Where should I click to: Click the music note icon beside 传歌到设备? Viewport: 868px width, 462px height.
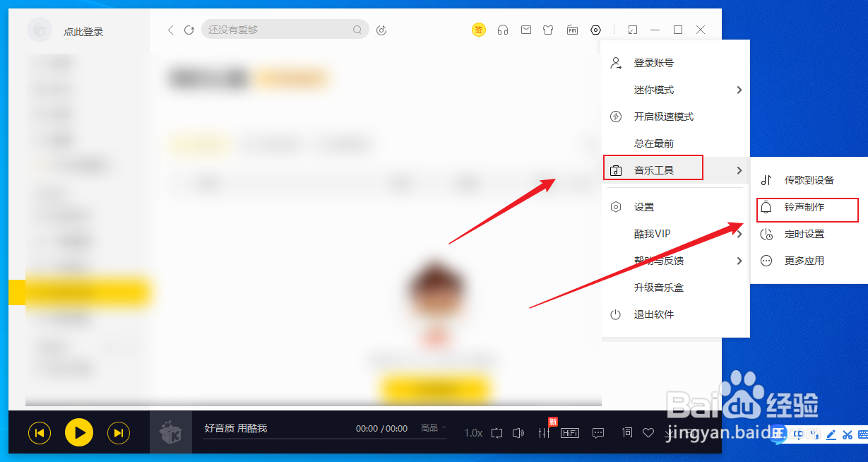(766, 180)
